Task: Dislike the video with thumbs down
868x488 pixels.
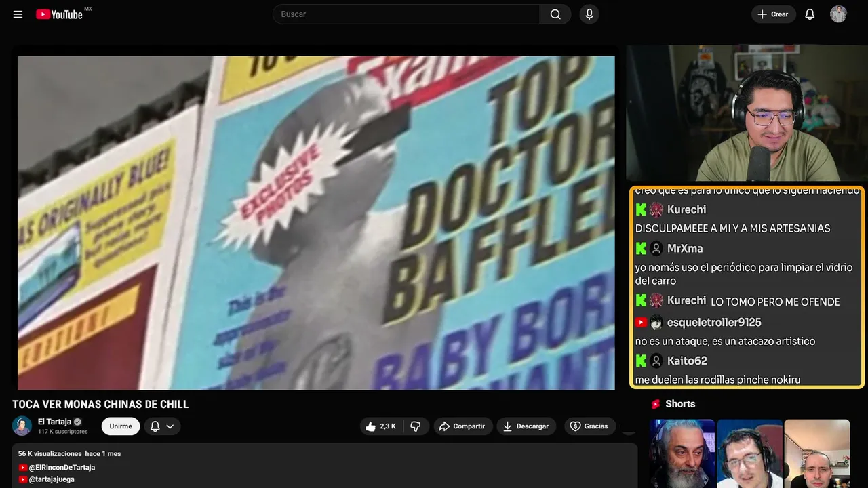Action: click(x=416, y=426)
